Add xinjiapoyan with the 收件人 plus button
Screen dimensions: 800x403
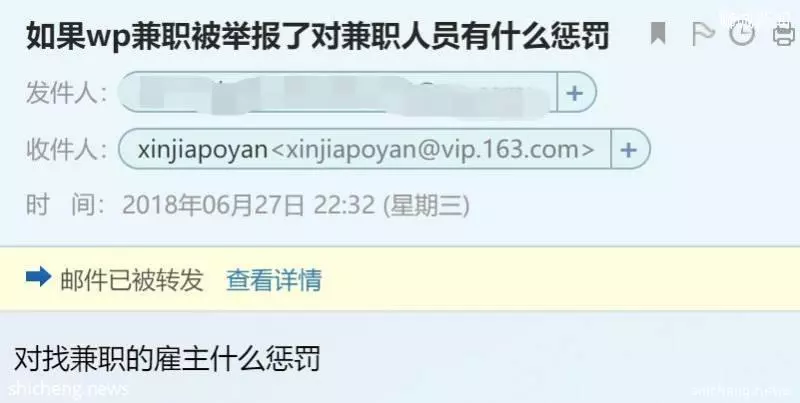pyautogui.click(x=630, y=149)
